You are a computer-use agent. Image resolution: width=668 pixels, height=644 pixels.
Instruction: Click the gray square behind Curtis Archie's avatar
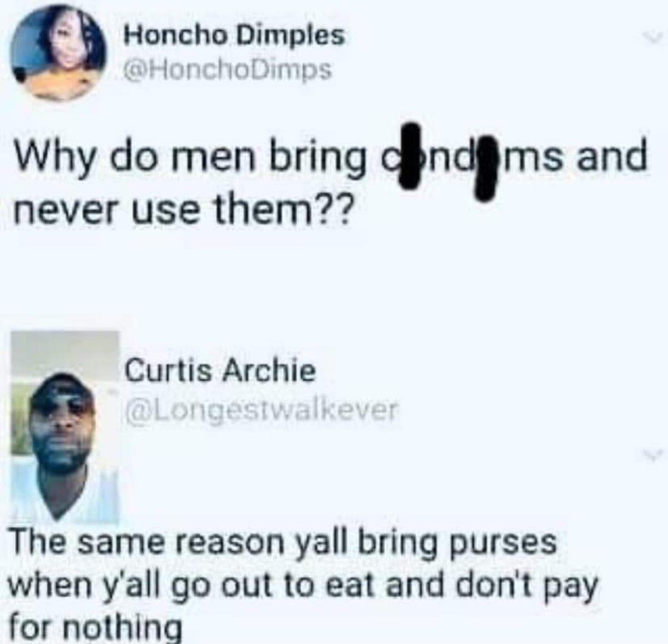(x=65, y=426)
